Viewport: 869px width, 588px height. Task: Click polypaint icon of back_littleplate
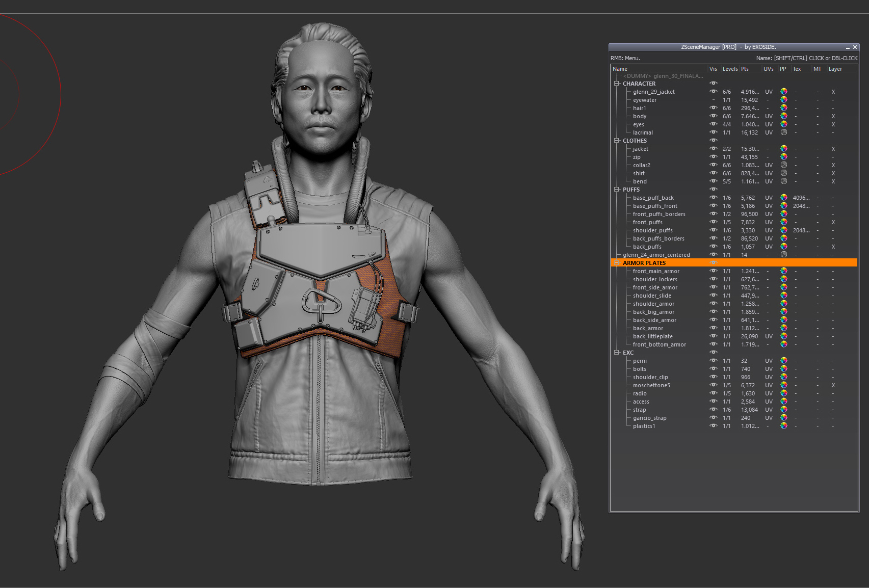[784, 336]
